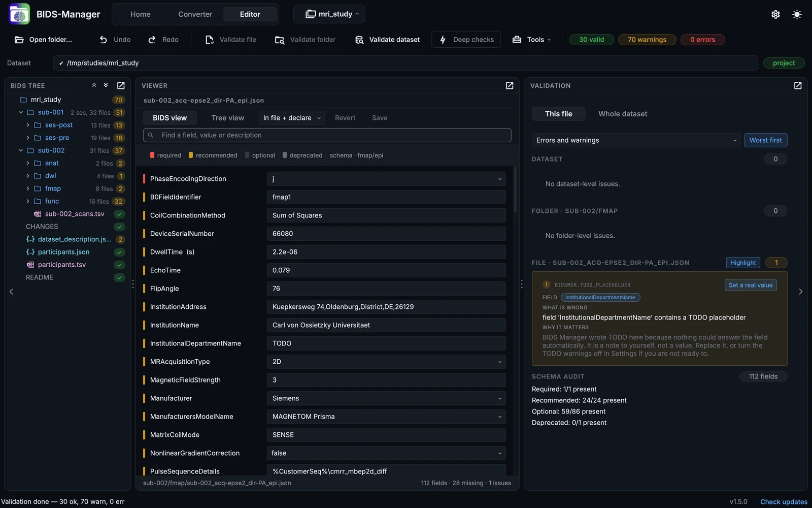Toggle light theme with the sun icon
This screenshot has height=508, width=812.
click(x=797, y=14)
